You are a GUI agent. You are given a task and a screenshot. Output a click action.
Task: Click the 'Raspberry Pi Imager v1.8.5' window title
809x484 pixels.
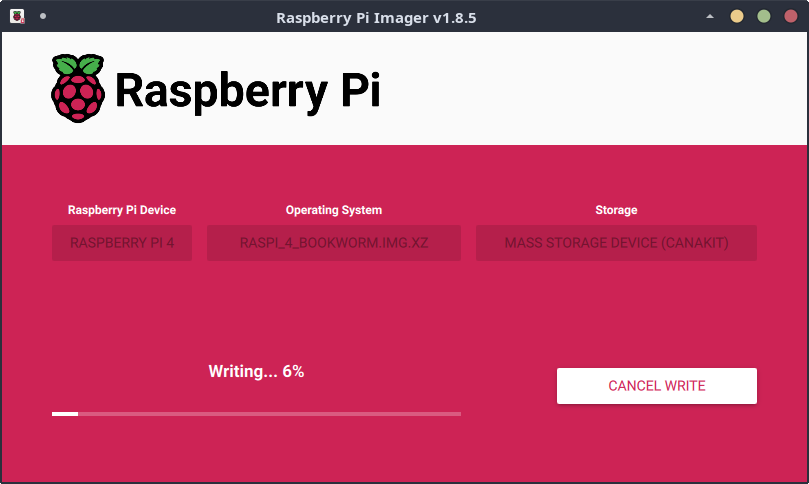tap(376, 18)
